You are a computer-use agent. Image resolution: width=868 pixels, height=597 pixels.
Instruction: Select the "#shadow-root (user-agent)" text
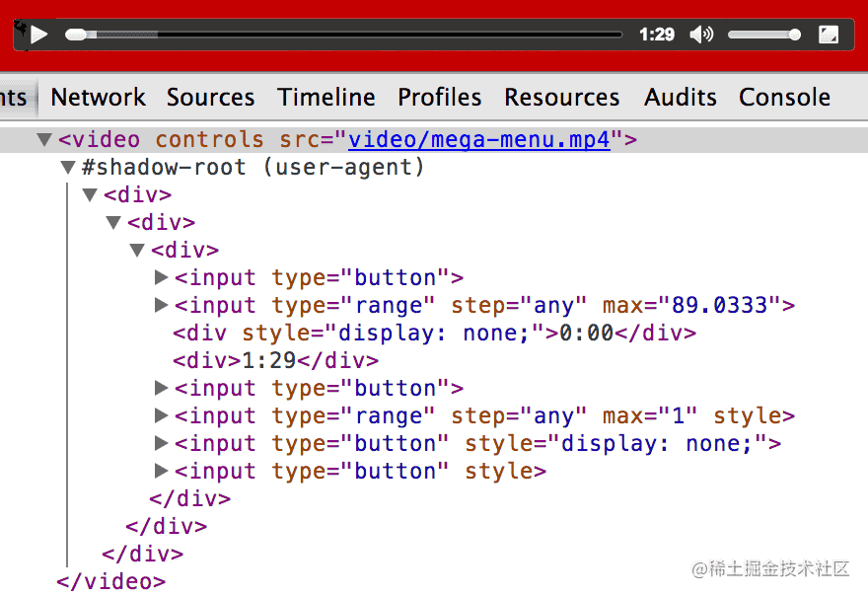(253, 167)
